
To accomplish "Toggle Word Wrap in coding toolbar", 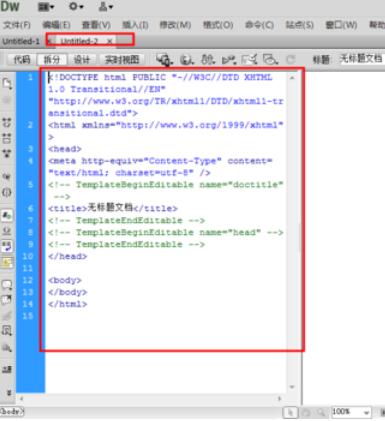I will coord(7,247).
